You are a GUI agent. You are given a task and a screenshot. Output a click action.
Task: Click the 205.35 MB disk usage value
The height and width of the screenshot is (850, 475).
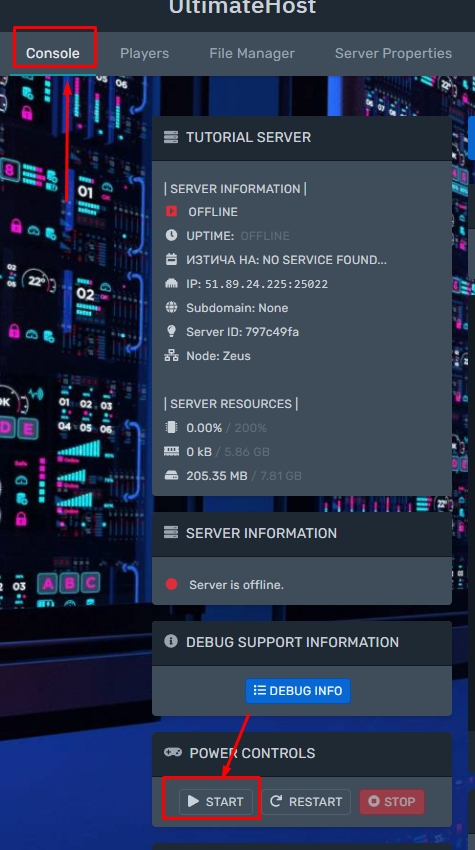click(217, 476)
